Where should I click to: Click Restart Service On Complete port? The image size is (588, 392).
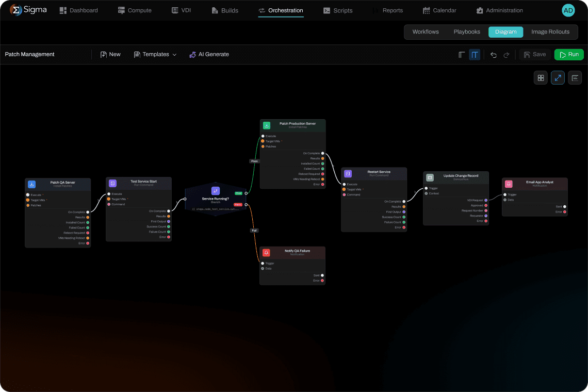tap(404, 202)
